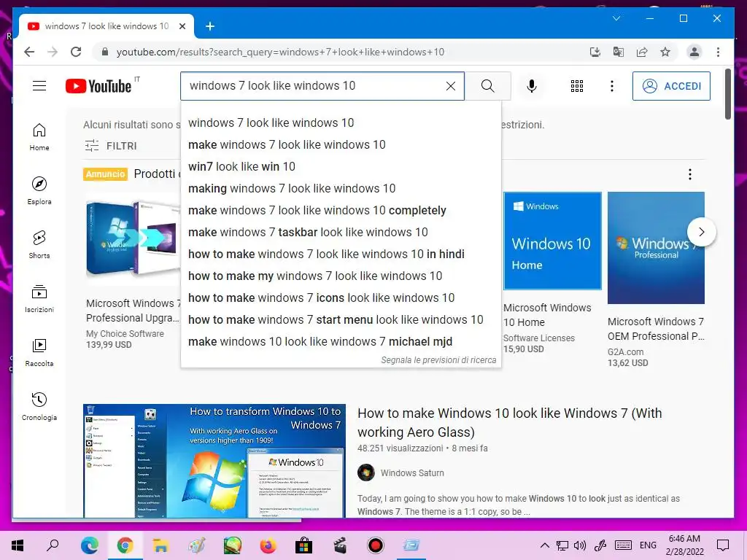Open the Windows 7 Professional Upgrade product image
Viewport: 747px width, 560px height.
pos(133,238)
